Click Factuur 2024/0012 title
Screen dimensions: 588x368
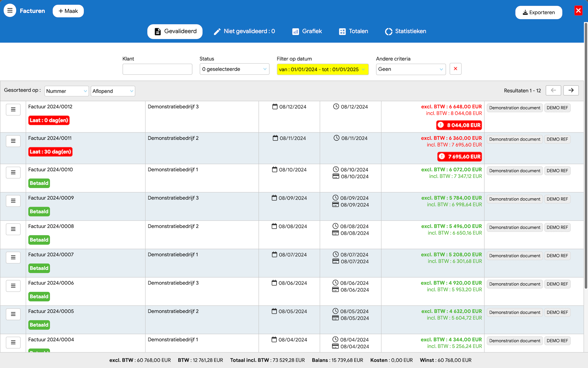[50, 107]
